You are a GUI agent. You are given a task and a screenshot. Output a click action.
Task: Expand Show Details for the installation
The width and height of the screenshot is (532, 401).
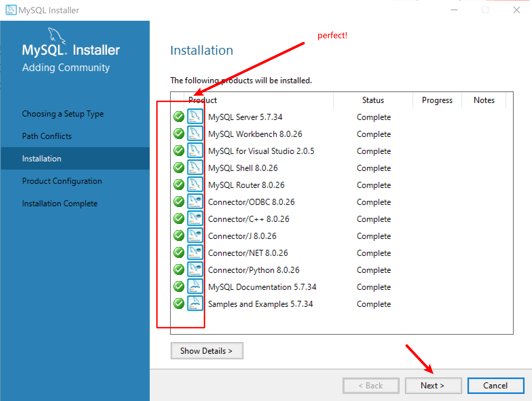(x=207, y=351)
